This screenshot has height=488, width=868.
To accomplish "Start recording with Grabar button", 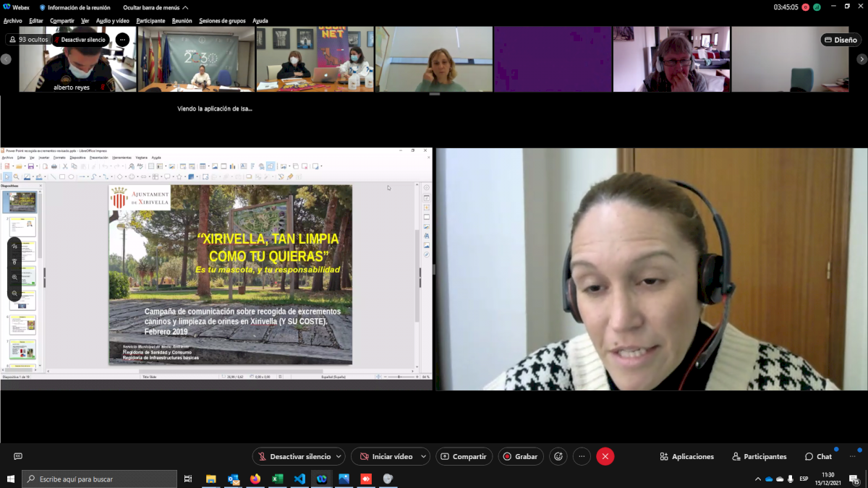I will tap(521, 456).
